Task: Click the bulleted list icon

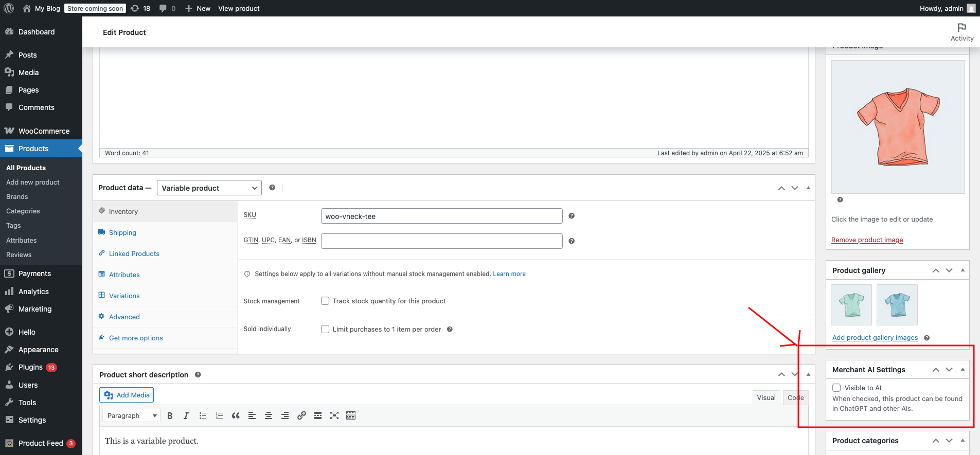Action: tap(203, 416)
